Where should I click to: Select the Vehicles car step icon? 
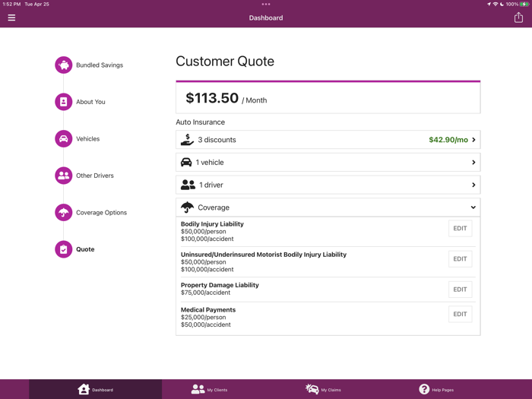[63, 139]
